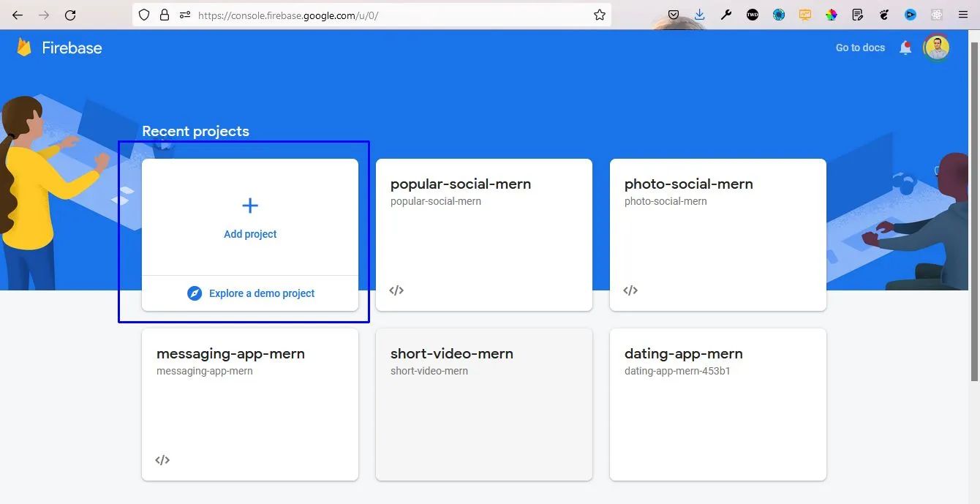
Task: Open the React developer tools extension icon
Action: (x=937, y=15)
